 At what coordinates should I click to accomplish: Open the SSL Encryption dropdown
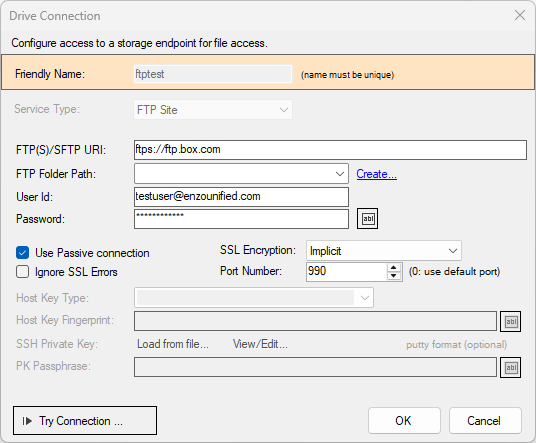pos(384,251)
